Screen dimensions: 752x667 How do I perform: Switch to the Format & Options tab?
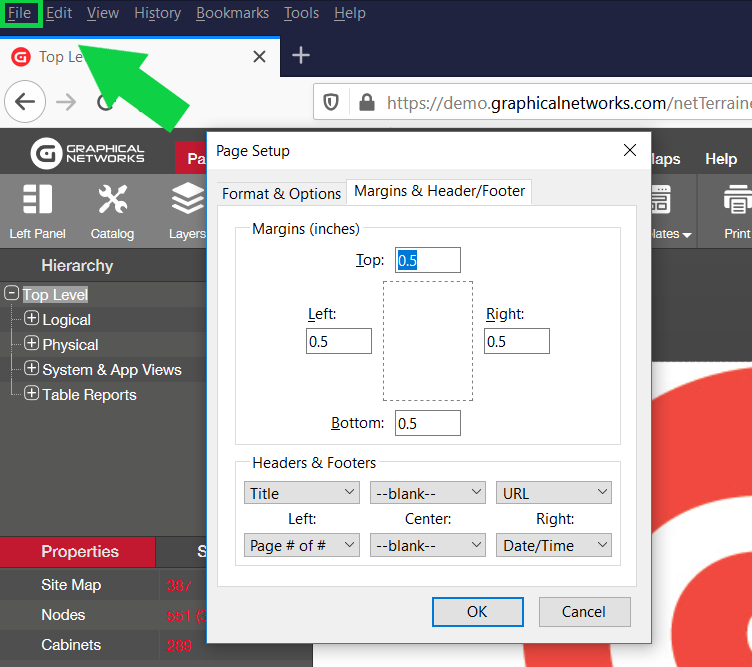[x=281, y=193]
